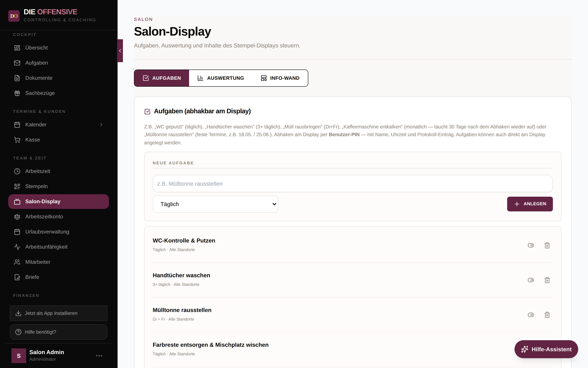Click the Kasse shopping cart icon
The height and width of the screenshot is (368, 588).
tap(17, 140)
